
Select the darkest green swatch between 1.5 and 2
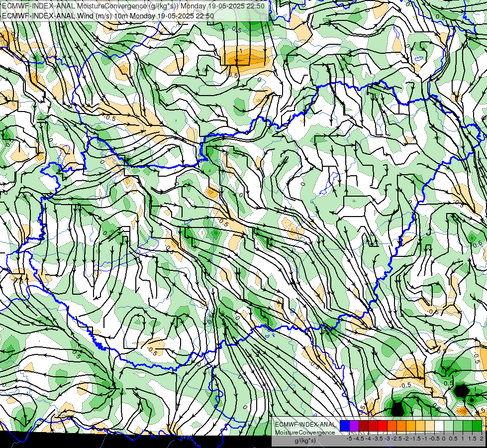pyautogui.click(x=477, y=426)
